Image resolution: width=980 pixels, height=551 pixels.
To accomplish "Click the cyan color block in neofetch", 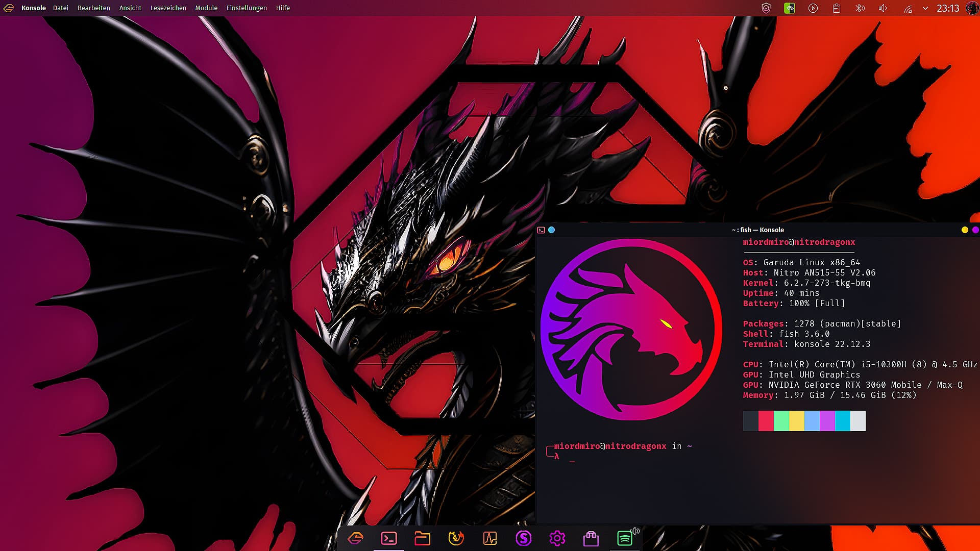I will [x=843, y=421].
